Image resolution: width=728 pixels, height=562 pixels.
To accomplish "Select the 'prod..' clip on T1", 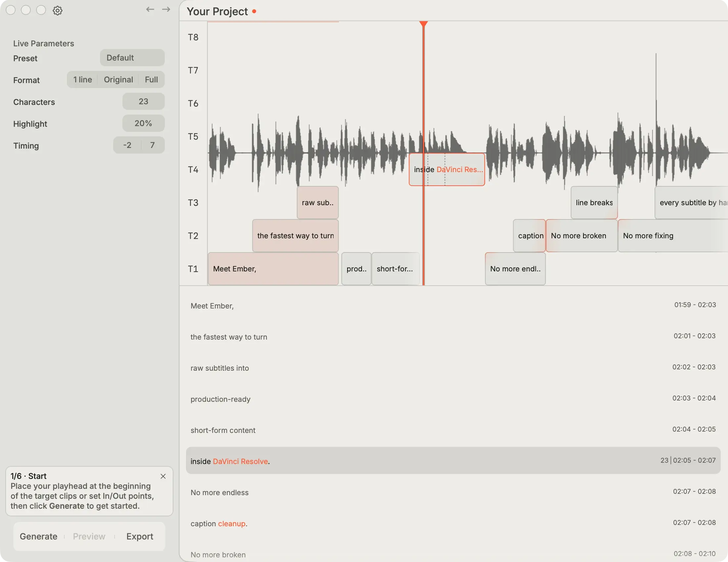I will (356, 269).
